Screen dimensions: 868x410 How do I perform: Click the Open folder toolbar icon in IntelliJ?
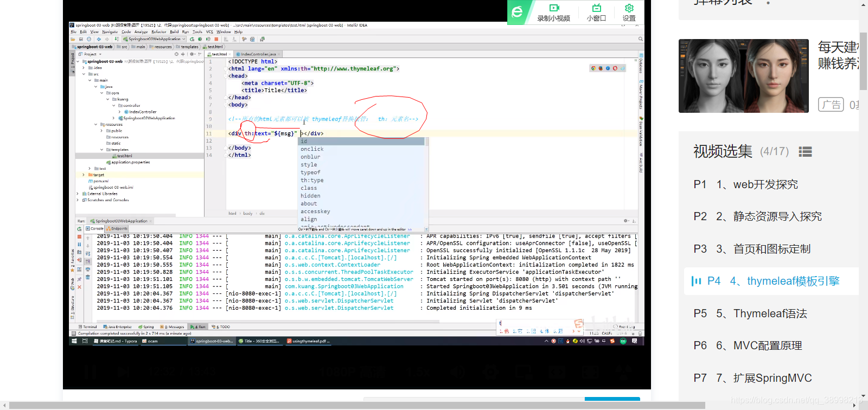click(74, 39)
